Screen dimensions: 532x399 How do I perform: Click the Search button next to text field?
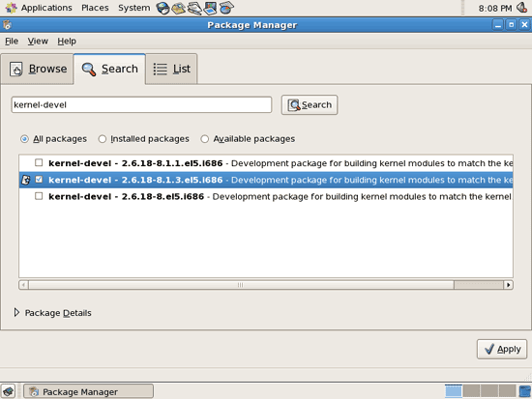pos(310,104)
